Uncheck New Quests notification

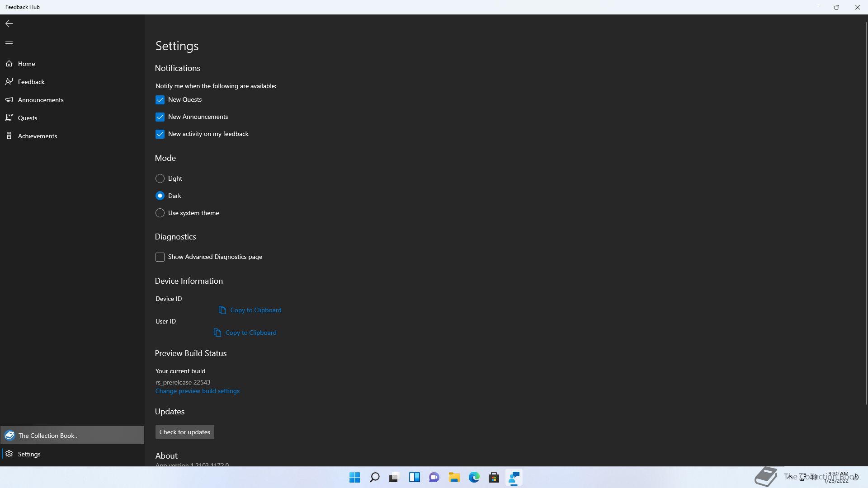(160, 100)
